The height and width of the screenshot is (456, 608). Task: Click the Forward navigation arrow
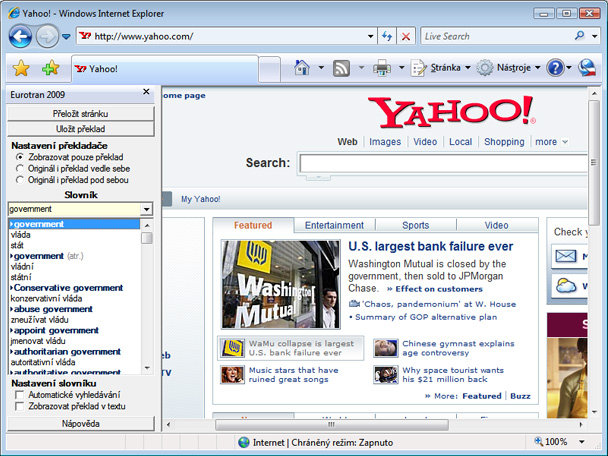[47, 36]
